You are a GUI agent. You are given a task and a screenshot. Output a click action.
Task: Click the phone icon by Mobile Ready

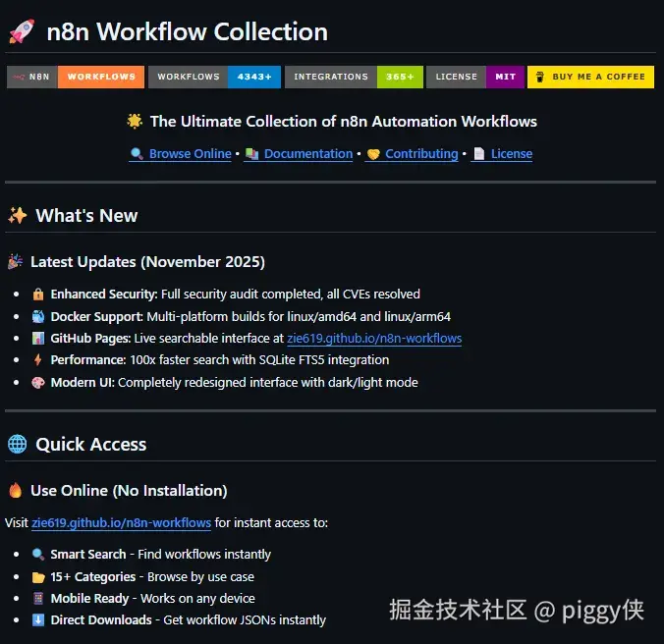[x=38, y=598]
